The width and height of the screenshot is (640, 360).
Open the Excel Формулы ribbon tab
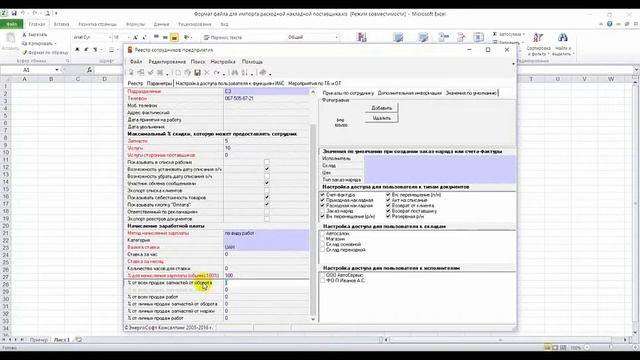click(x=135, y=24)
